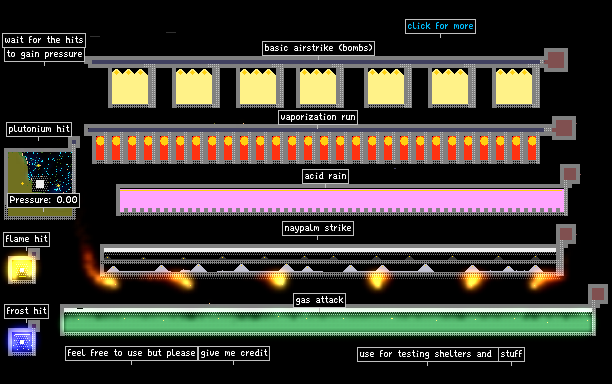Click the 'naypalm strike' label sign
The height and width of the screenshot is (384, 612).
[x=318, y=228]
